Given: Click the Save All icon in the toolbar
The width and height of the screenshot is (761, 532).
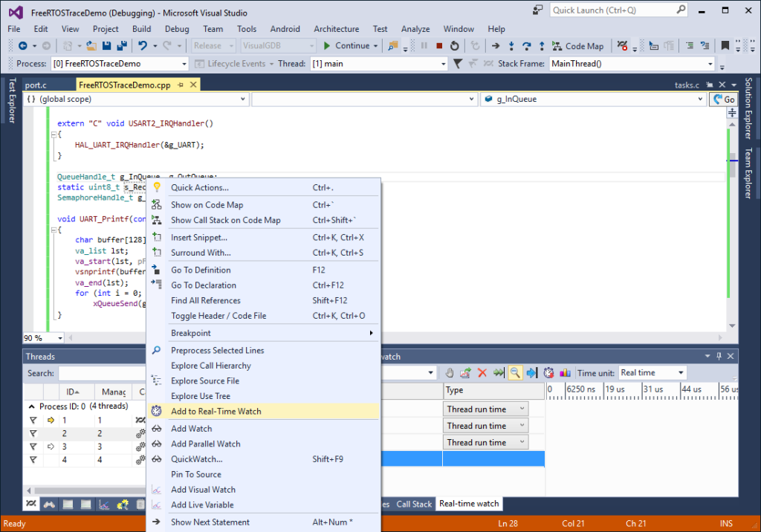Looking at the screenshot, I should [x=123, y=46].
